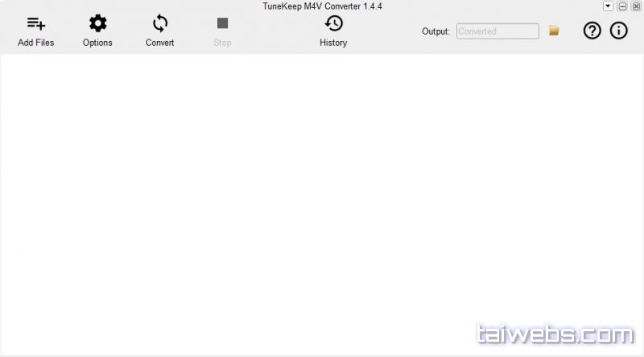This screenshot has width=644, height=357.
Task: Open the Options gear icon
Action: 97,24
